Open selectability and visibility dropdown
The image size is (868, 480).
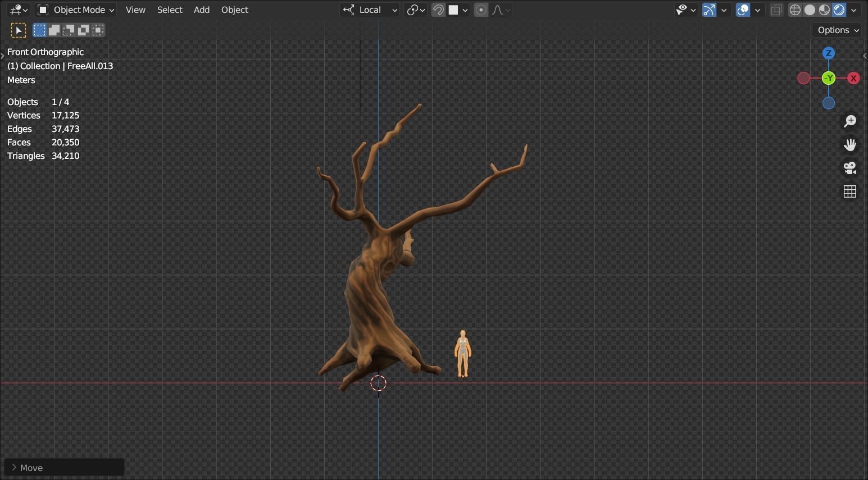click(x=686, y=10)
